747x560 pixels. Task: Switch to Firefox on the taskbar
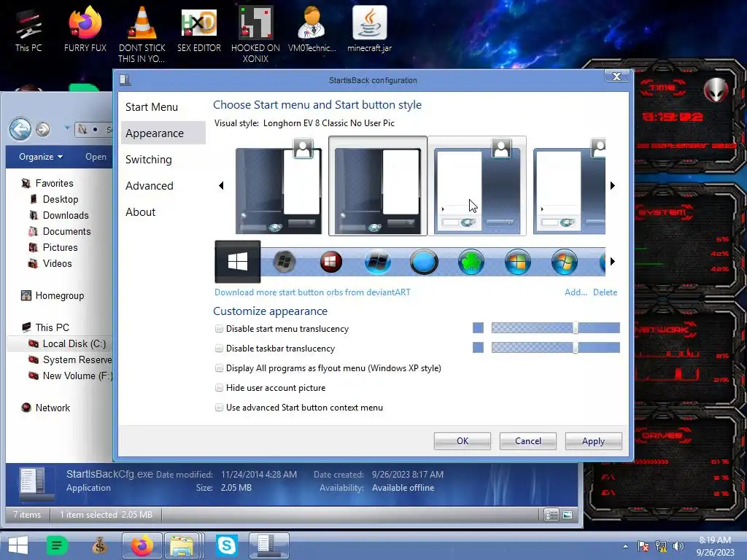142,545
